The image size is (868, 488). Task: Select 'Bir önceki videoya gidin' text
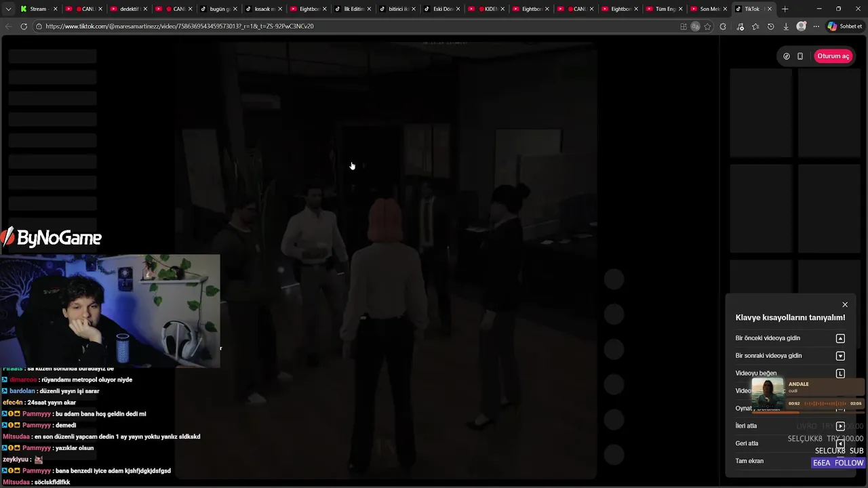click(768, 338)
